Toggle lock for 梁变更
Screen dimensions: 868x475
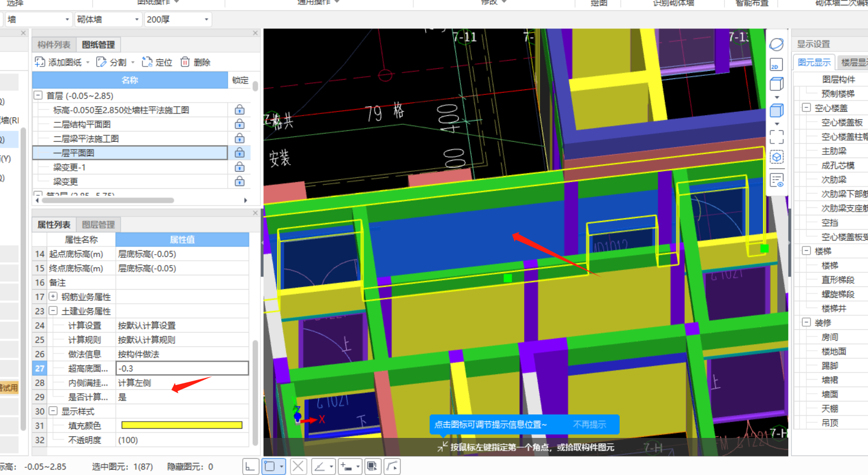pyautogui.click(x=239, y=182)
